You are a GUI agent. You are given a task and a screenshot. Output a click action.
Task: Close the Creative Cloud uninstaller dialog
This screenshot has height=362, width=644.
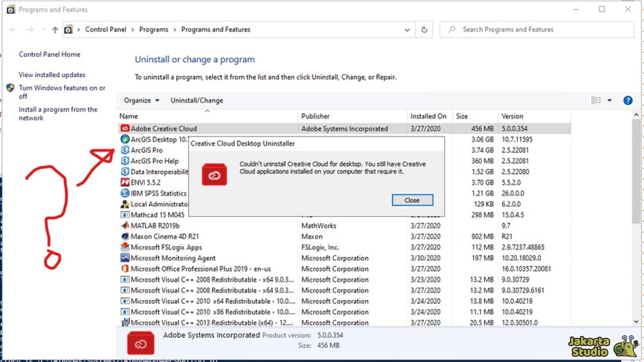tap(412, 200)
